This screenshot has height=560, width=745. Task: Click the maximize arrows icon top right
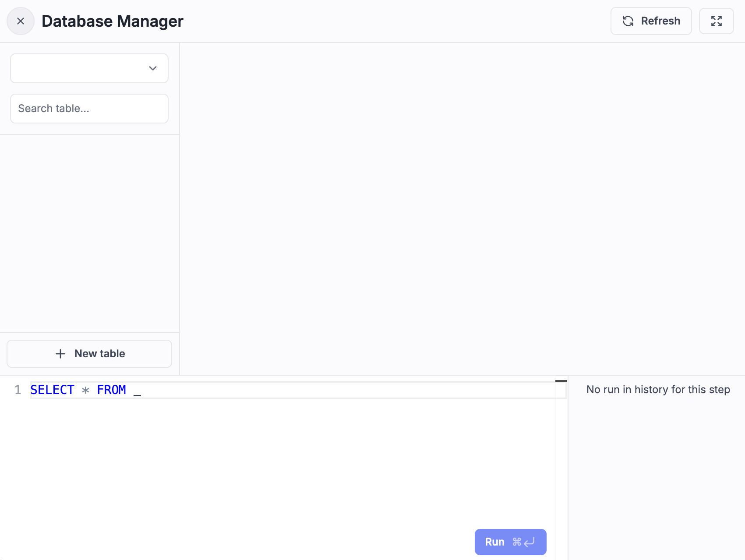717,21
